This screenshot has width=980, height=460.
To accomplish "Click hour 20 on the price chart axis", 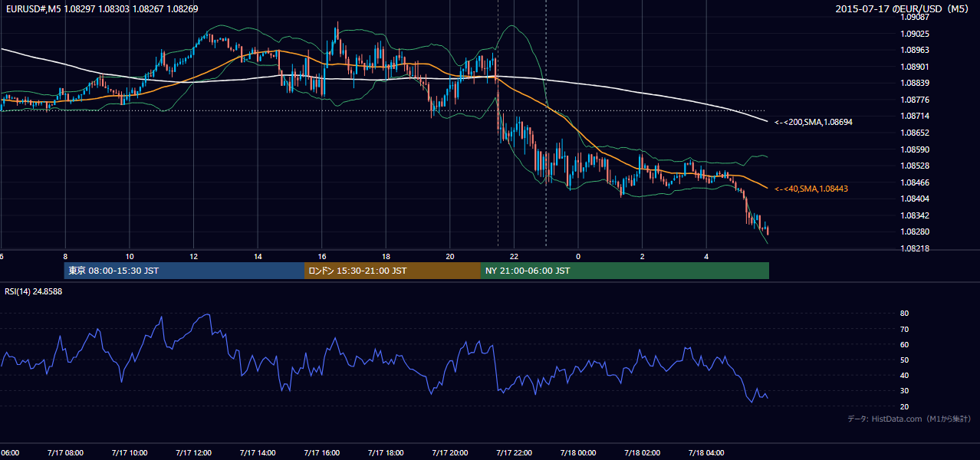I will [x=450, y=257].
